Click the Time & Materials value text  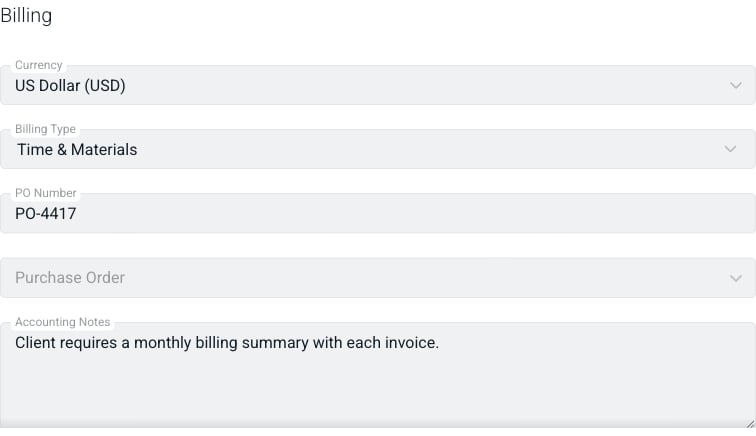[77, 150]
